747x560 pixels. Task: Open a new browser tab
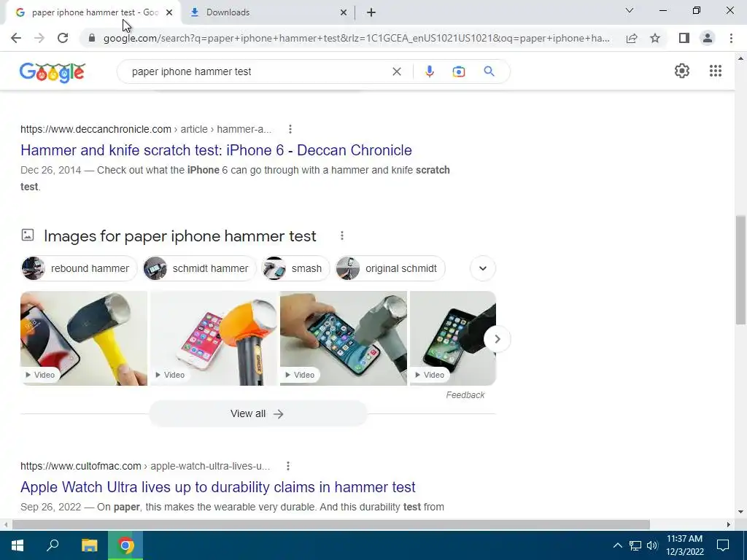point(371,12)
